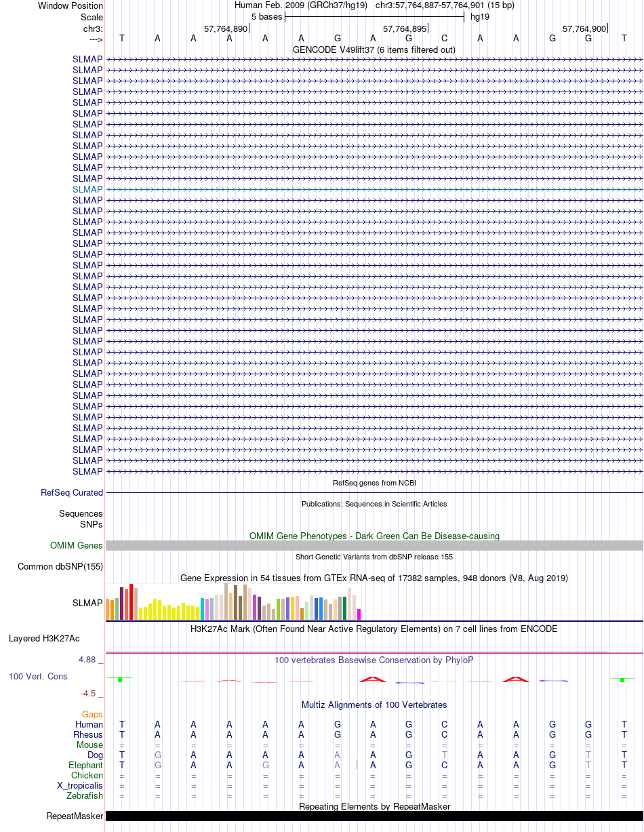Select the Rhesus species row label

[88, 735]
